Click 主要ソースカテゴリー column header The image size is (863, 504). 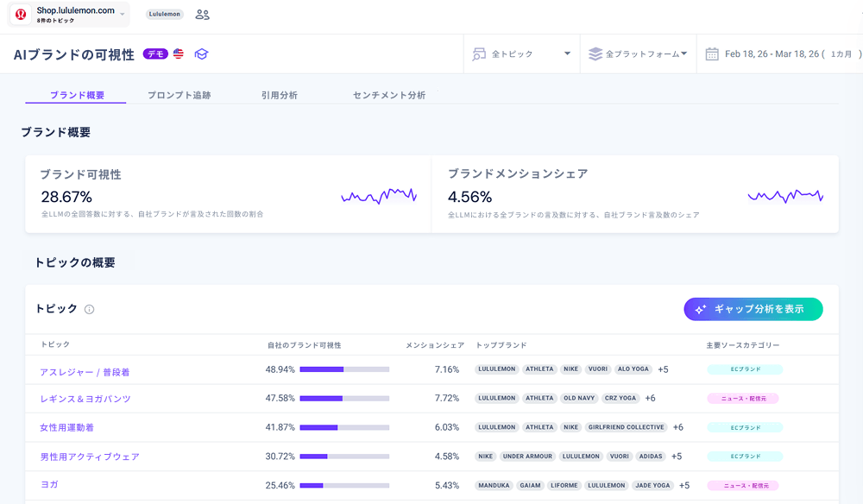point(743,345)
